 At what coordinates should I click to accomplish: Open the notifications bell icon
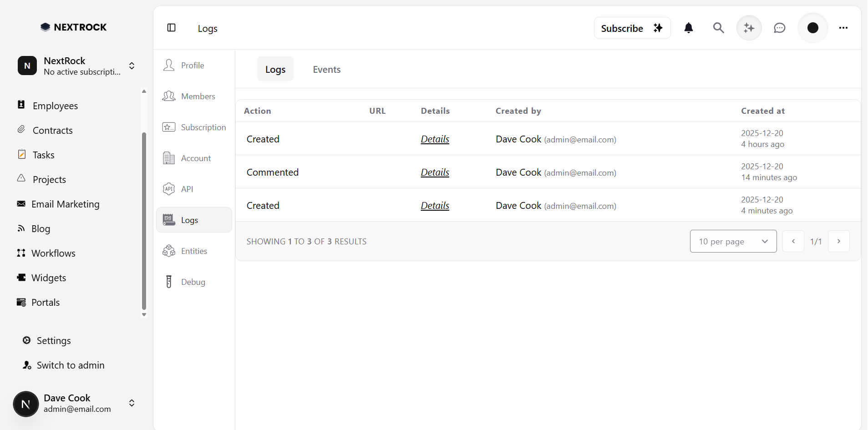click(x=689, y=28)
